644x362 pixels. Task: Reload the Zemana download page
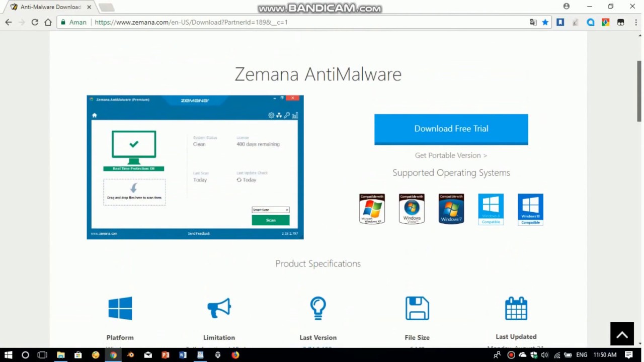[35, 22]
